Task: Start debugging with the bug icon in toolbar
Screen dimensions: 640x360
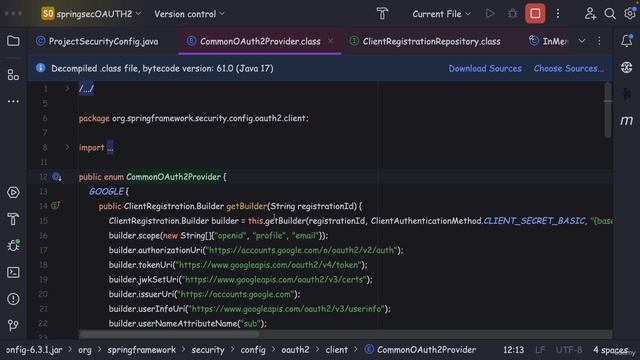Action: (512, 14)
